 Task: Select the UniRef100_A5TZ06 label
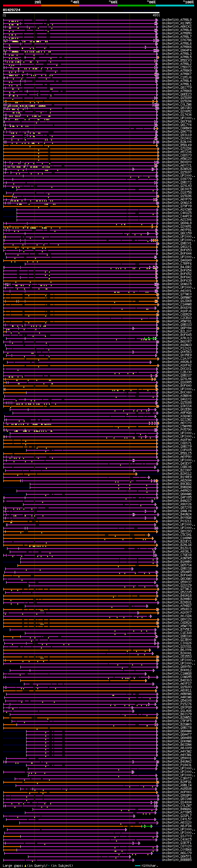click(x=177, y=152)
